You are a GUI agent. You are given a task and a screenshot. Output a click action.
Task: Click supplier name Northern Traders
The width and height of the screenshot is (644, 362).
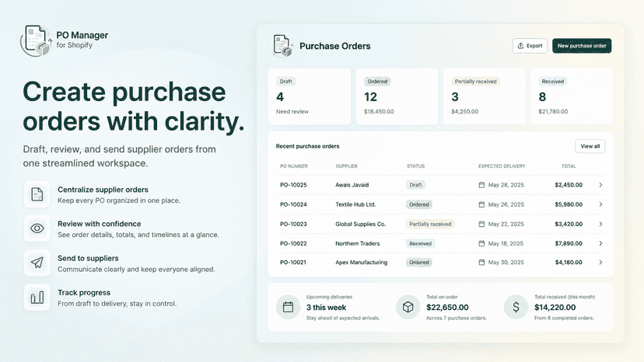pyautogui.click(x=357, y=243)
